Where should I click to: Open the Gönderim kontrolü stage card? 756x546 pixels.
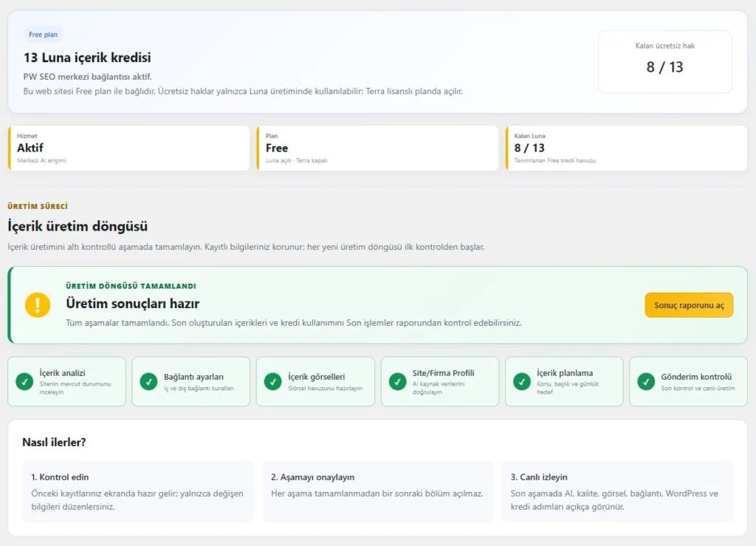(689, 381)
